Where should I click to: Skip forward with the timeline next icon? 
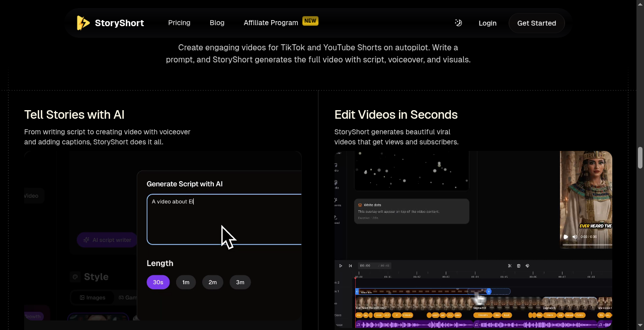pyautogui.click(x=350, y=266)
